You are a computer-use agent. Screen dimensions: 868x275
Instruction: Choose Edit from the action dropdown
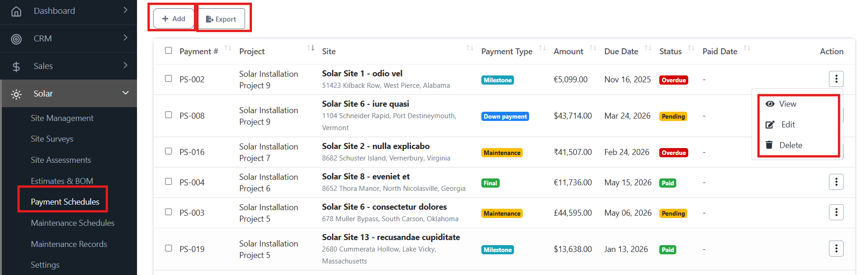[x=788, y=125]
